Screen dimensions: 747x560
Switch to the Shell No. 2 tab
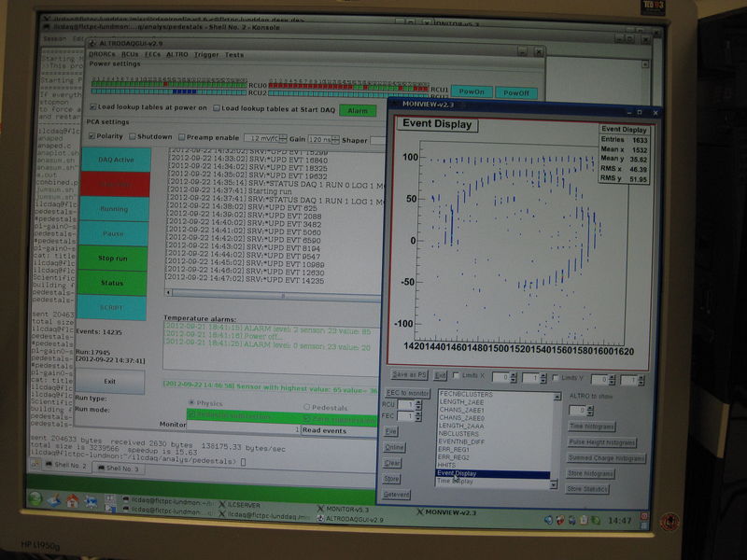coord(65,465)
